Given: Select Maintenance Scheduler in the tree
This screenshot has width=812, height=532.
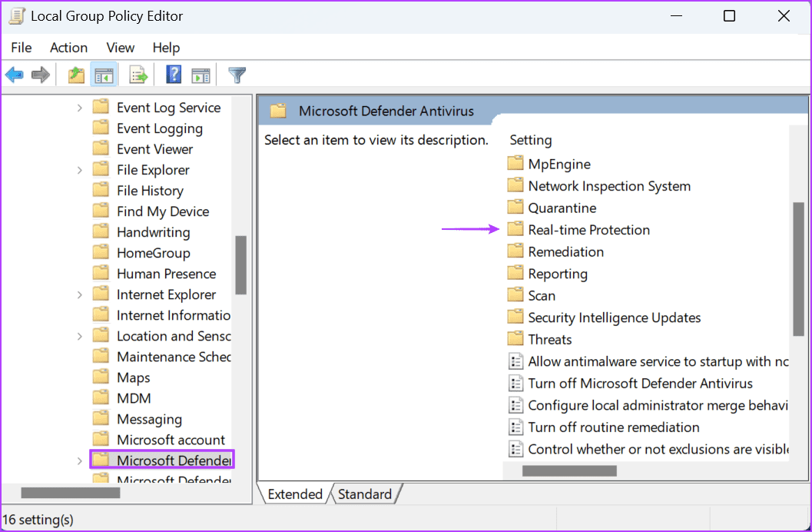Looking at the screenshot, I should (x=174, y=357).
